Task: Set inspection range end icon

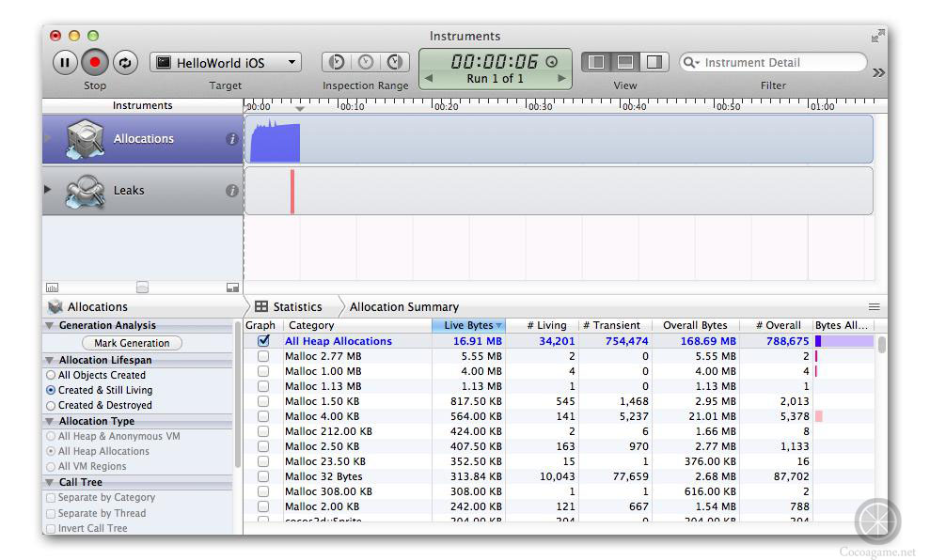Action: 394,62
